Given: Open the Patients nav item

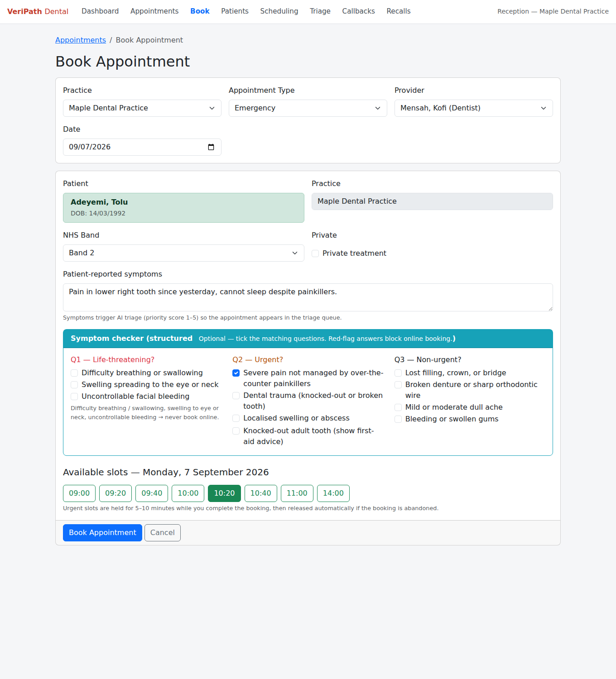Looking at the screenshot, I should pos(235,11).
